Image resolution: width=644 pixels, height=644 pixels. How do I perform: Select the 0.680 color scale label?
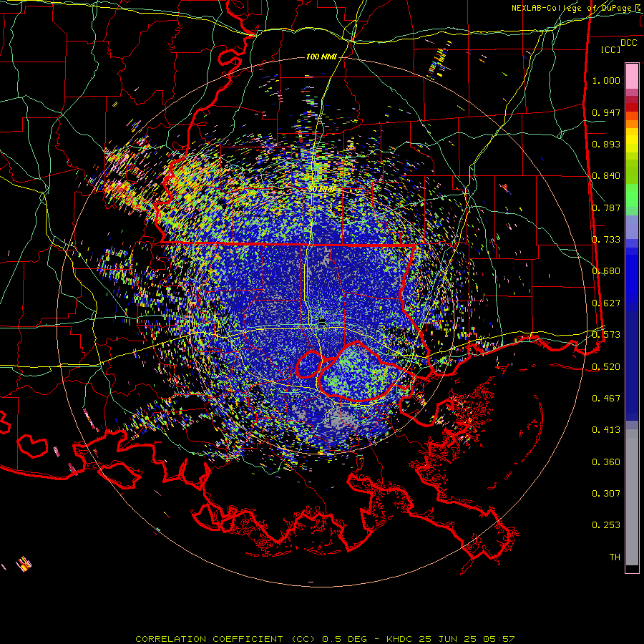point(606,271)
